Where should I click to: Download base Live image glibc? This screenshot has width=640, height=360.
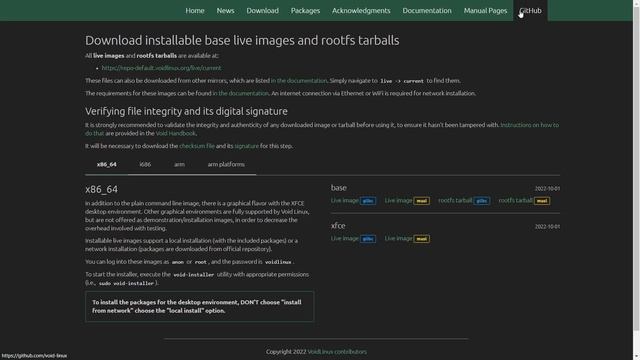[353, 200]
